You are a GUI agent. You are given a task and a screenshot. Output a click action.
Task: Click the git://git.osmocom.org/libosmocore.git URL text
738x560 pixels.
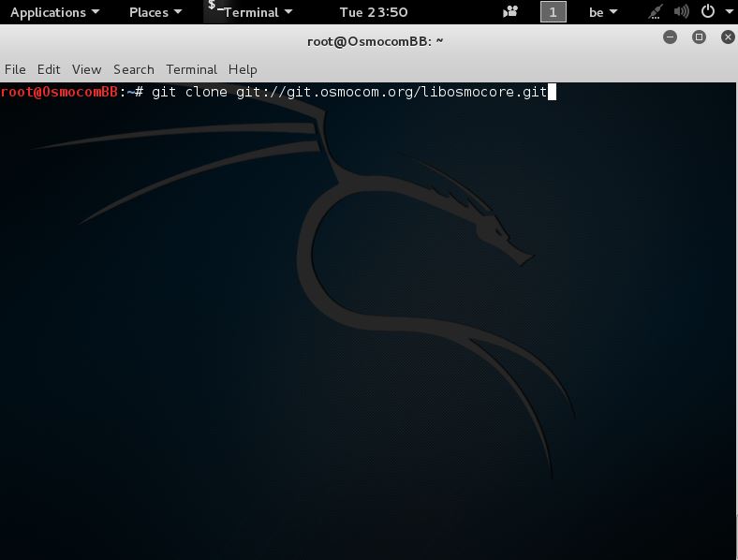391,92
